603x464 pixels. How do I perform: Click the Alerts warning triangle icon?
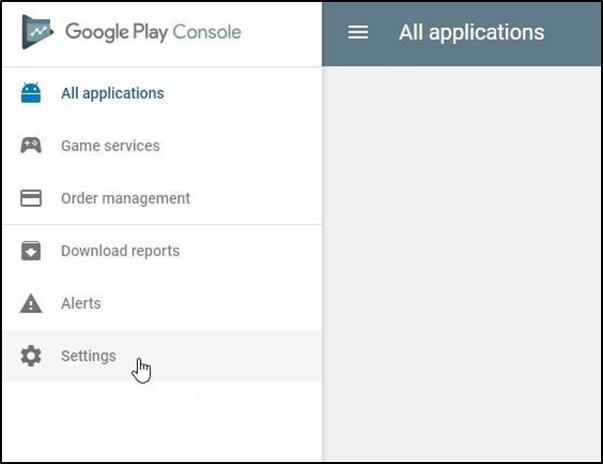click(x=31, y=304)
